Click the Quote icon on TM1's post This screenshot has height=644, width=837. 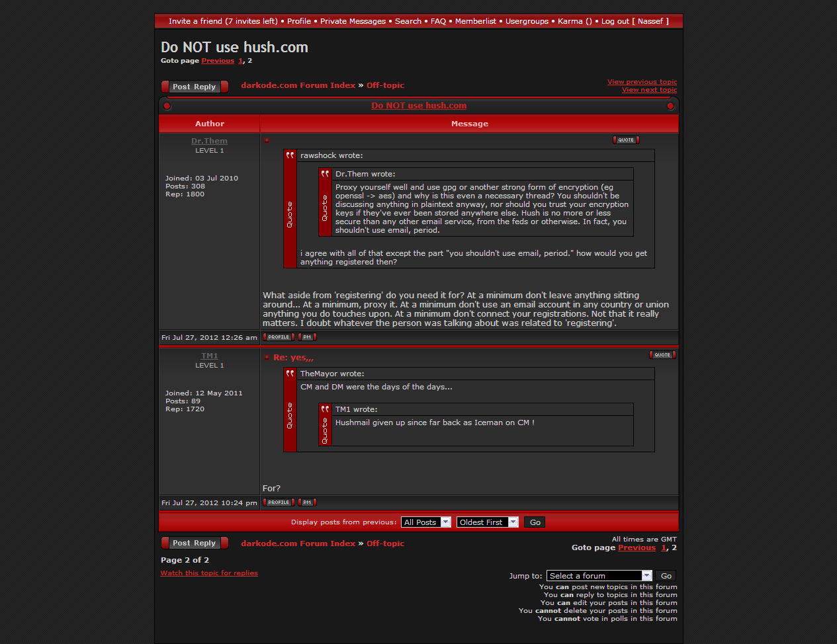pos(662,355)
